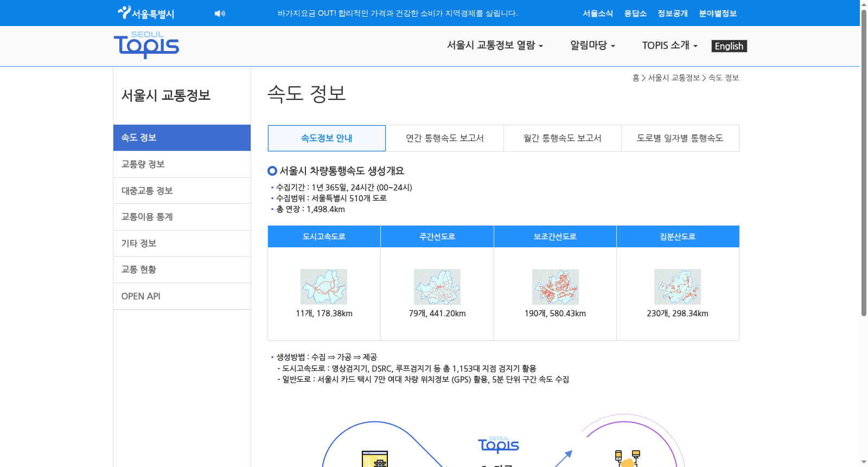868x467 pixels.
Task: Open the 분야별정보 top link
Action: coord(718,14)
